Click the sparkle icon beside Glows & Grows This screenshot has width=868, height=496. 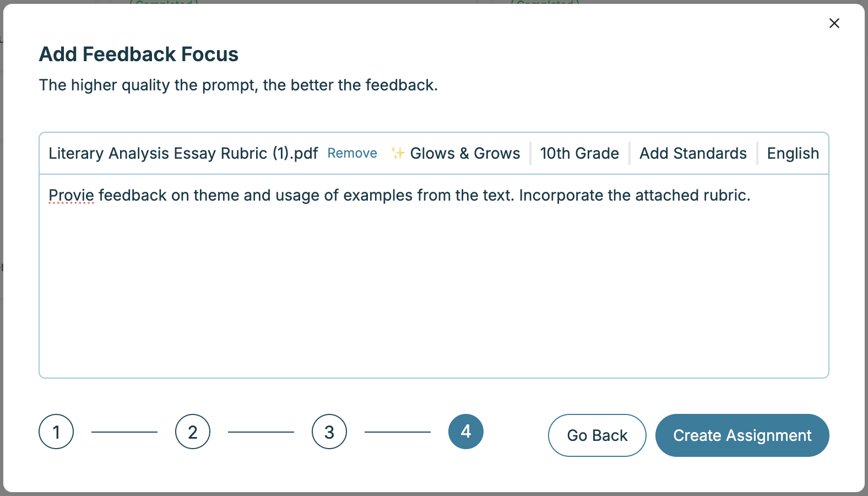(x=397, y=153)
